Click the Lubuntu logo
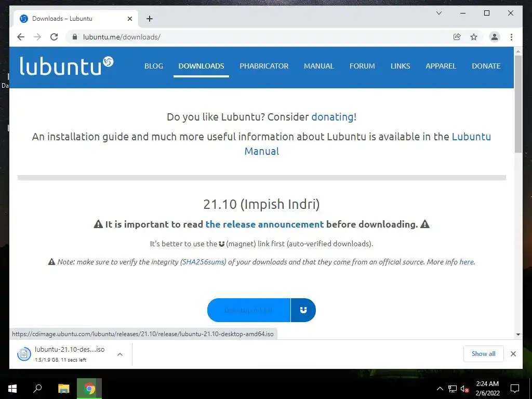 click(x=66, y=66)
